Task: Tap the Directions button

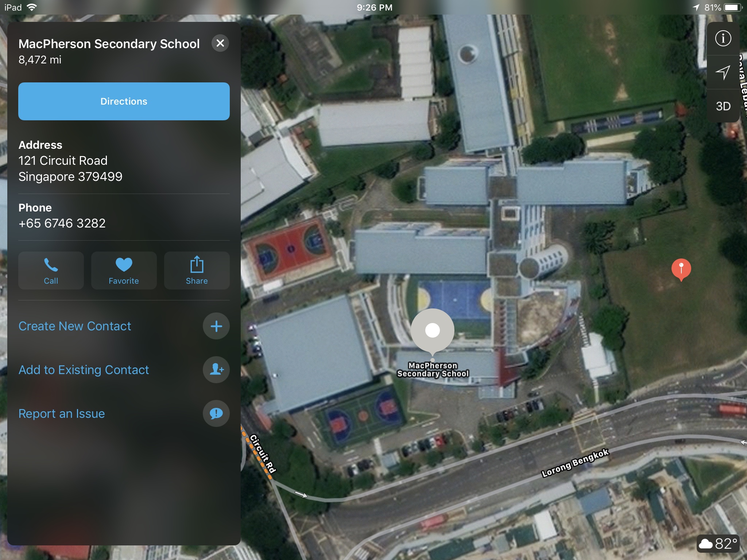Action: (x=124, y=101)
